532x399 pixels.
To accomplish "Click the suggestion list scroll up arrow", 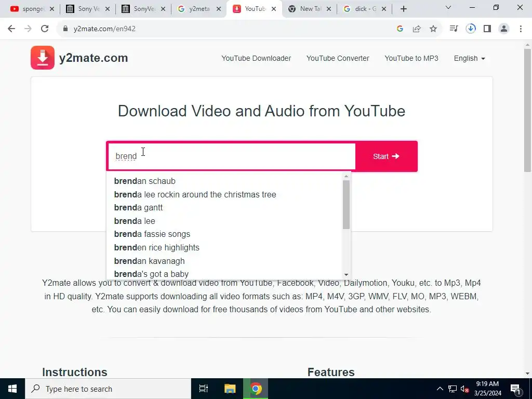I will [x=346, y=177].
